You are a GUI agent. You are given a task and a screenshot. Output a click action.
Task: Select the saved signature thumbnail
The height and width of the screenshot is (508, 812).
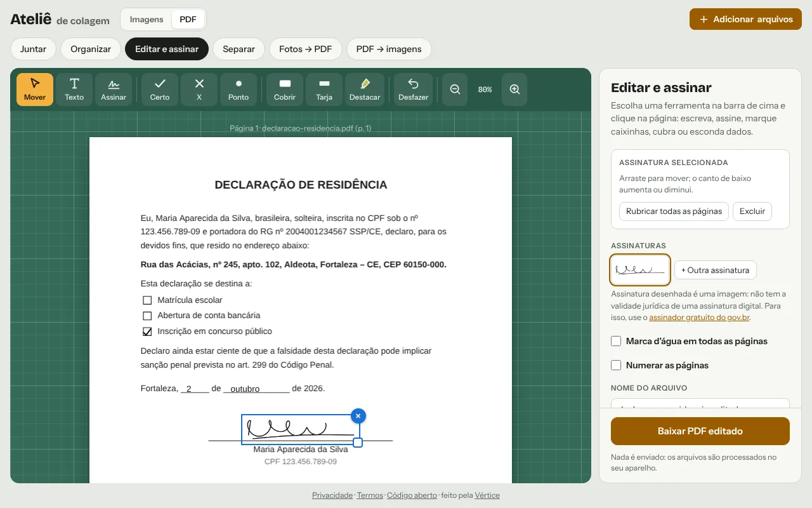pyautogui.click(x=640, y=270)
